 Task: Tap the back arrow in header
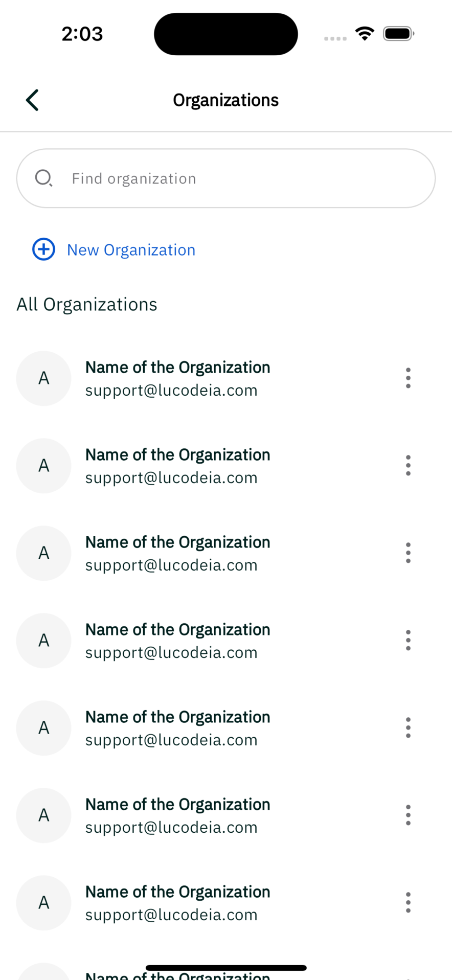[32, 100]
